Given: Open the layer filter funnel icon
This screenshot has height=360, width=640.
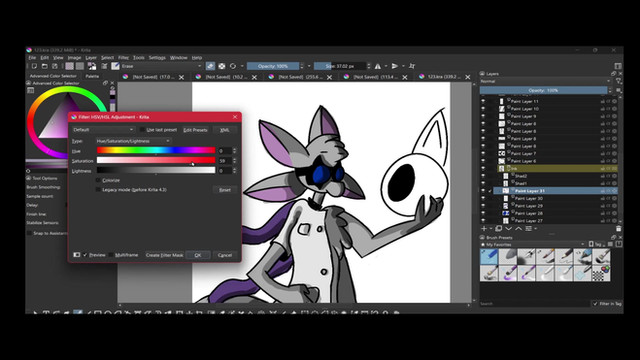Looking at the screenshot, I should [x=619, y=81].
